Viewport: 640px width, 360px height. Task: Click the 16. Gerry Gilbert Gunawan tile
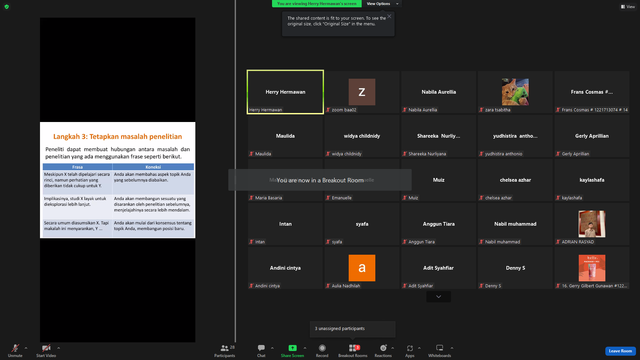coord(591,268)
